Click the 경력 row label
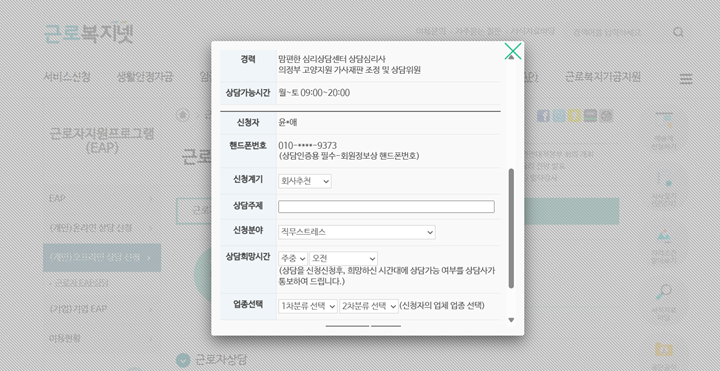This screenshot has height=371, width=720. (x=248, y=59)
